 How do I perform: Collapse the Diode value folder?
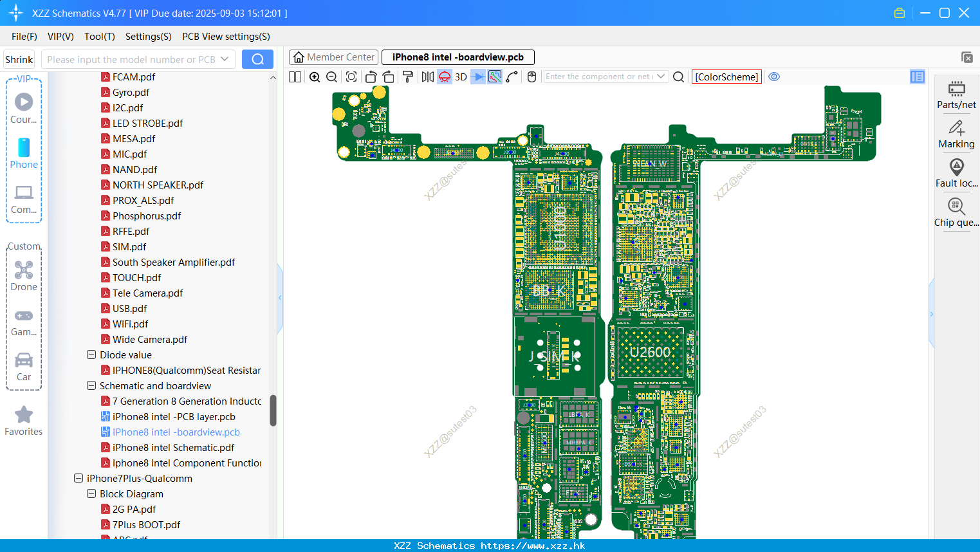tap(91, 354)
